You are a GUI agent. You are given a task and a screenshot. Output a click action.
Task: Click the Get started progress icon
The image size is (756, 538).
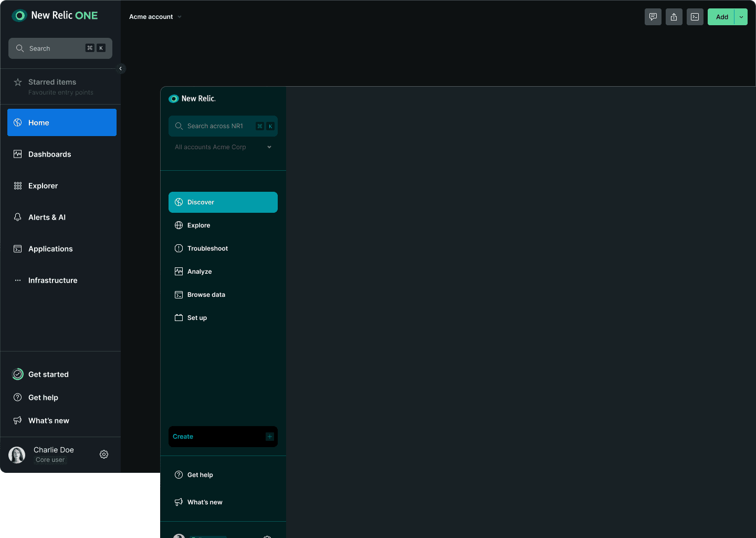tap(18, 374)
